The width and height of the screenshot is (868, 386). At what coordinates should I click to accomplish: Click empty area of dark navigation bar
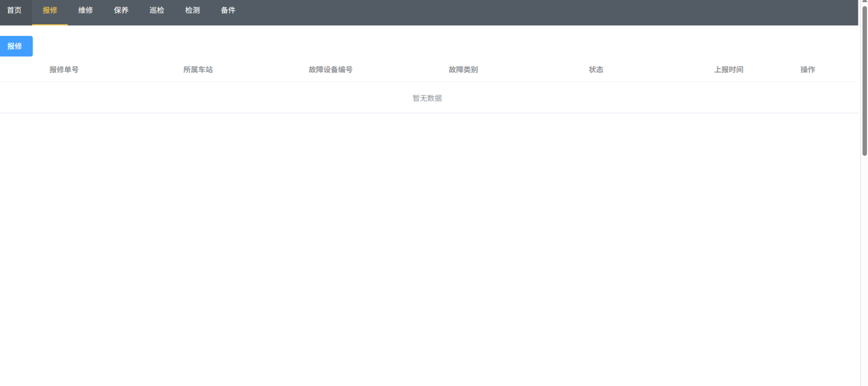515,12
